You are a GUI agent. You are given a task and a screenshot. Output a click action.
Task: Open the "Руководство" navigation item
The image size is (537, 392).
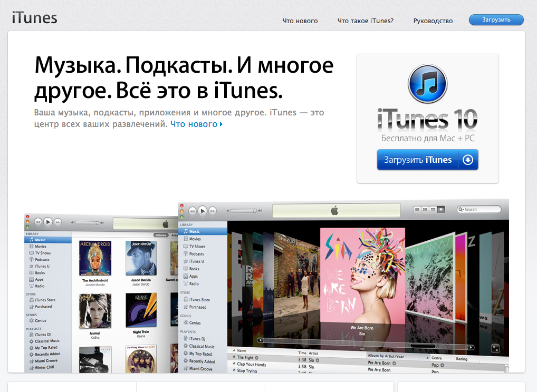pyautogui.click(x=433, y=21)
